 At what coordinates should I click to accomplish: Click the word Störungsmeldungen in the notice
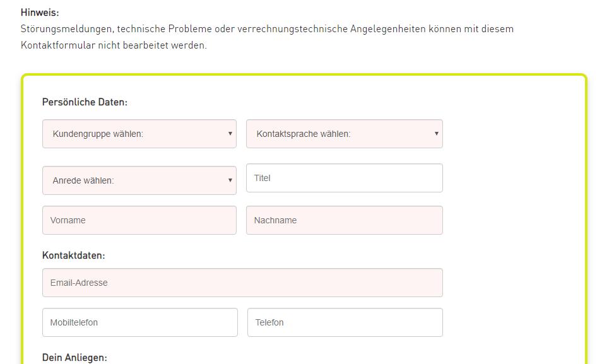click(68, 29)
